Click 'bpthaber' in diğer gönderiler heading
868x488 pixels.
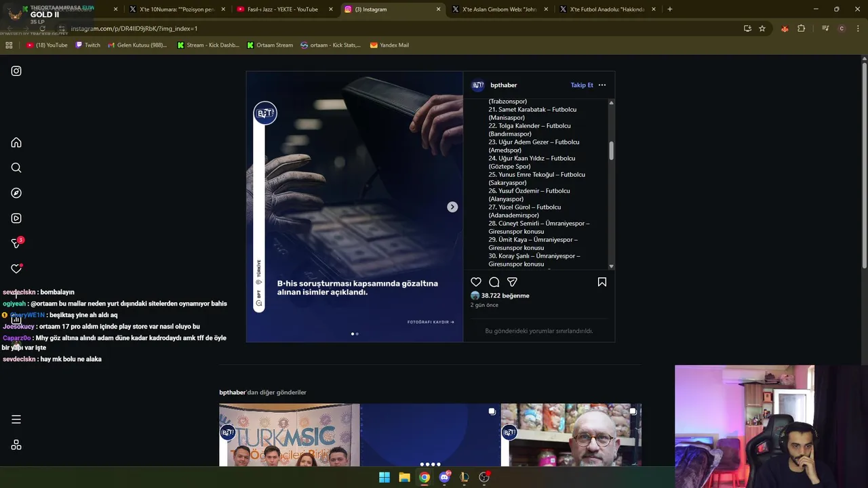tap(233, 392)
